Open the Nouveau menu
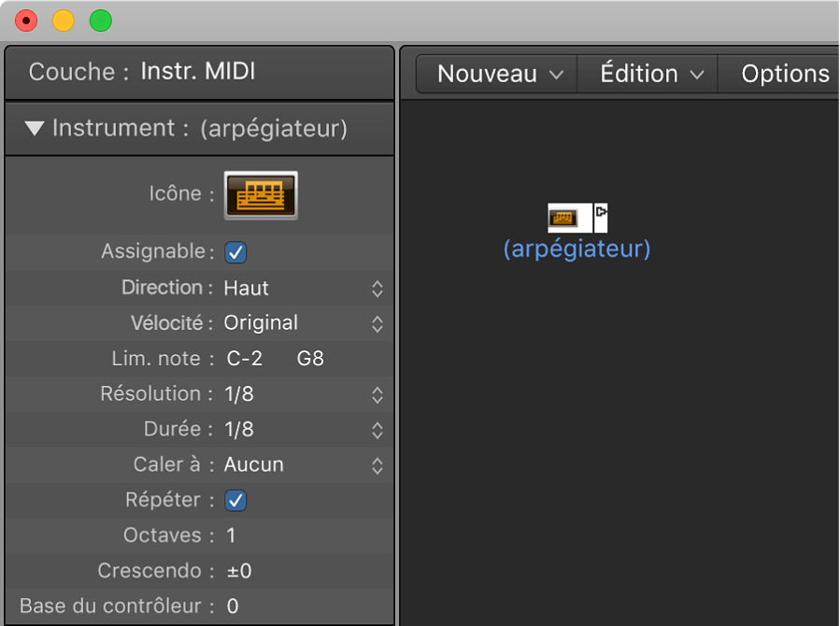The height and width of the screenshot is (626, 840). [x=500, y=74]
